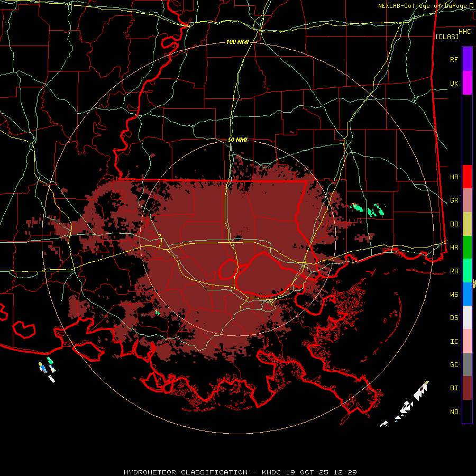Select the GC gray legend swatch
Image resolution: width=476 pixels, height=476 pixels.
tap(467, 364)
